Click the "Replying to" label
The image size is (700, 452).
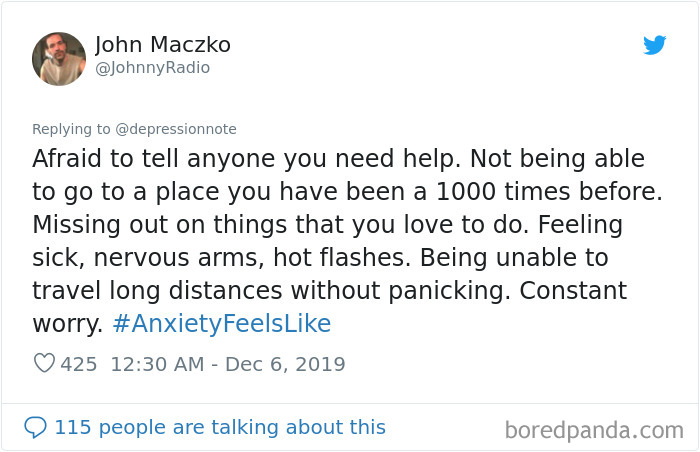pyautogui.click(x=68, y=129)
